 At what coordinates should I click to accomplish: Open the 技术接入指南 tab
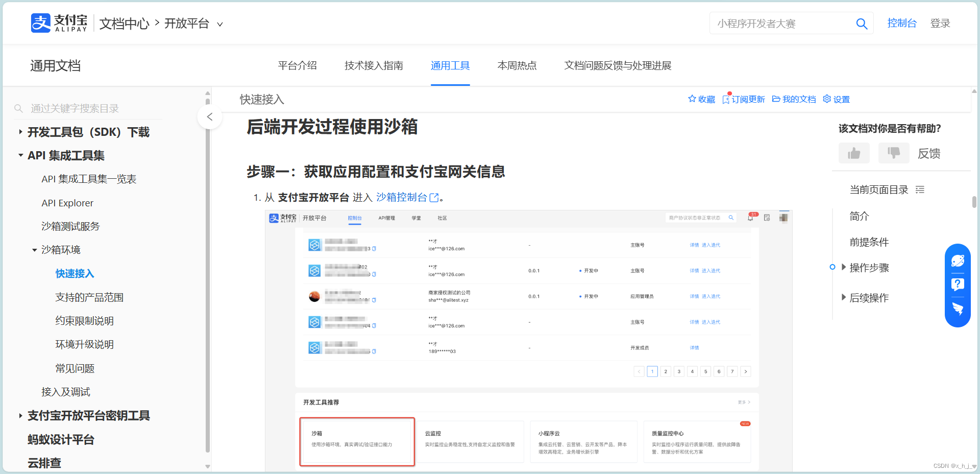pyautogui.click(x=374, y=65)
